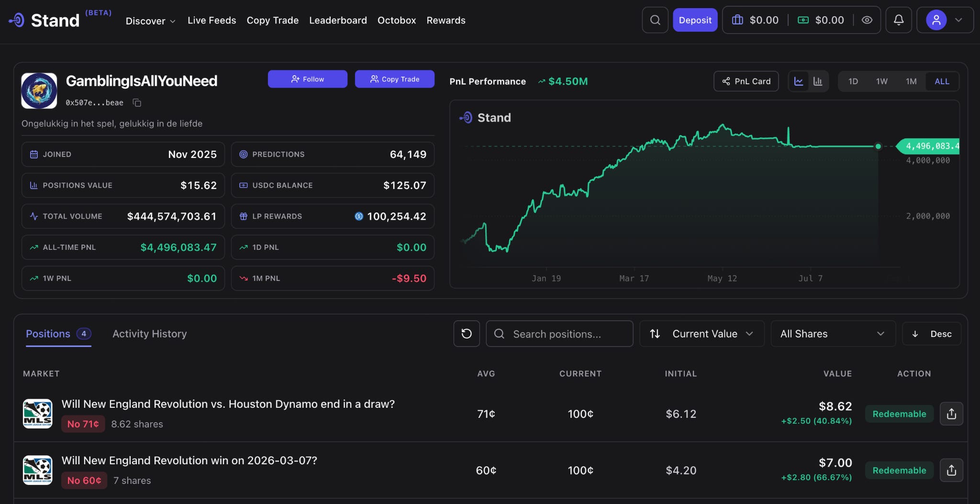Click the Copy Trade profile button
The height and width of the screenshot is (504, 980).
[x=395, y=79]
